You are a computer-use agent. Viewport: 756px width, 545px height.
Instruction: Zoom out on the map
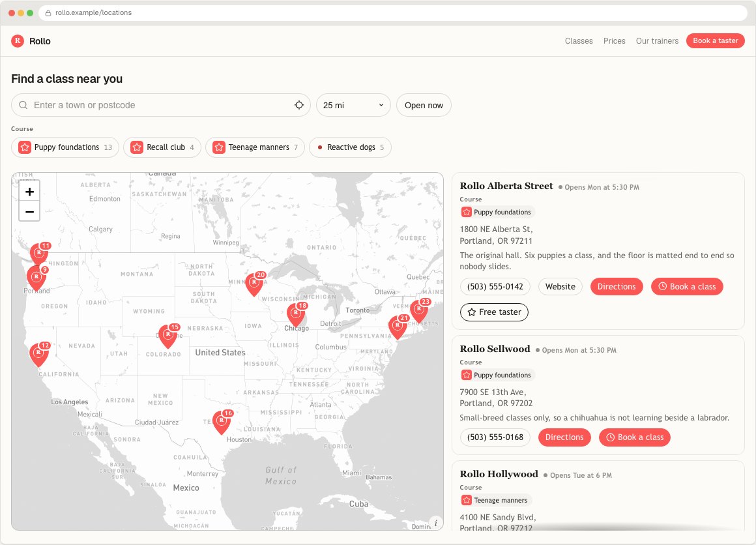[29, 212]
